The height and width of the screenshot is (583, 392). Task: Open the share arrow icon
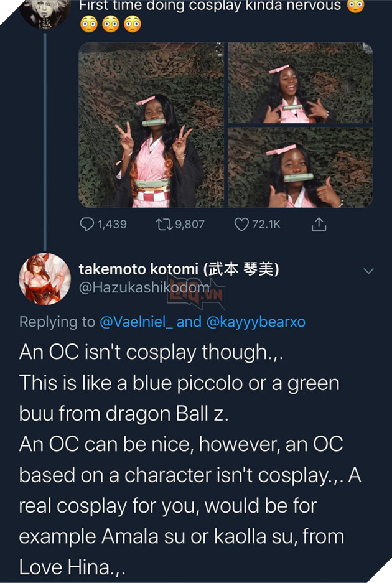[319, 224]
